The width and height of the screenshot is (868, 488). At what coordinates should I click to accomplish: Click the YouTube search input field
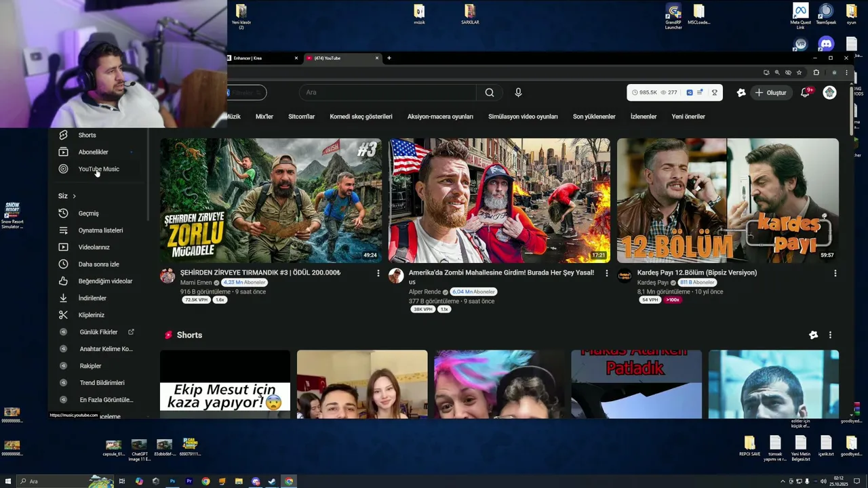point(387,92)
